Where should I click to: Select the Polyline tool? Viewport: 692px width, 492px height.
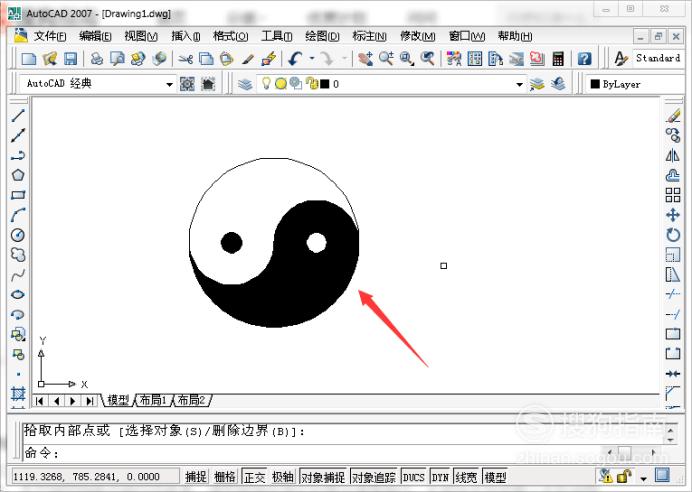coord(18,155)
